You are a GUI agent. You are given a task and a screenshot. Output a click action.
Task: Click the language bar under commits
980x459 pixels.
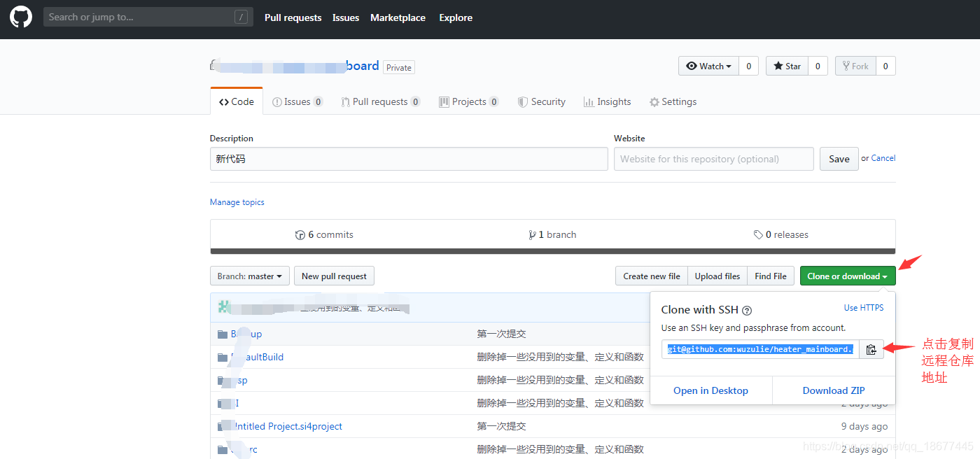coord(553,251)
